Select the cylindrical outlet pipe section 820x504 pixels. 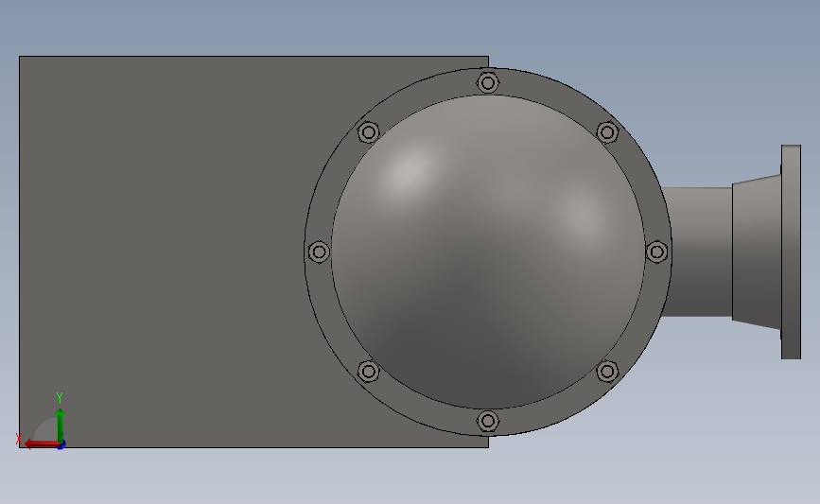[x=698, y=252]
